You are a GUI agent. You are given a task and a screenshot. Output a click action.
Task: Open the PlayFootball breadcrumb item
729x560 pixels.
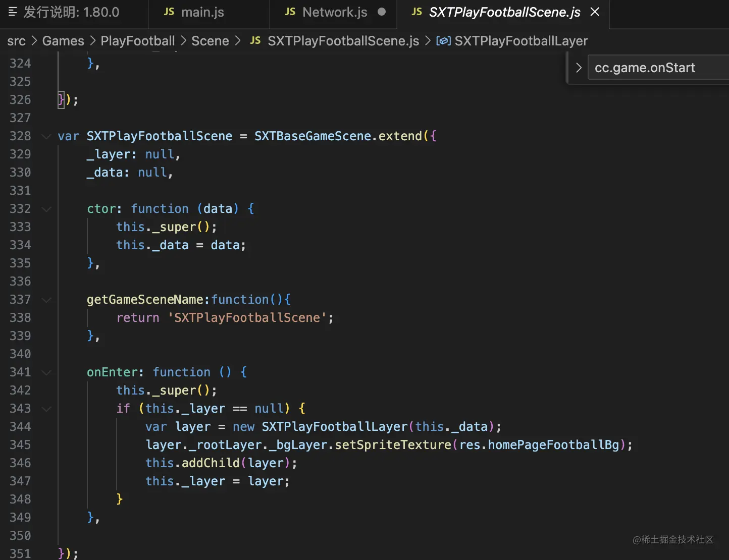click(x=137, y=41)
